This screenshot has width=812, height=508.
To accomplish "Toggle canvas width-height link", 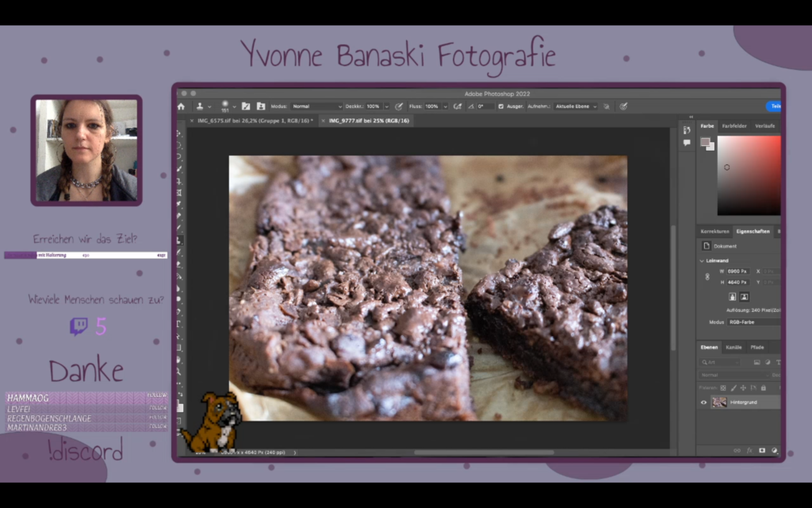I will [707, 277].
